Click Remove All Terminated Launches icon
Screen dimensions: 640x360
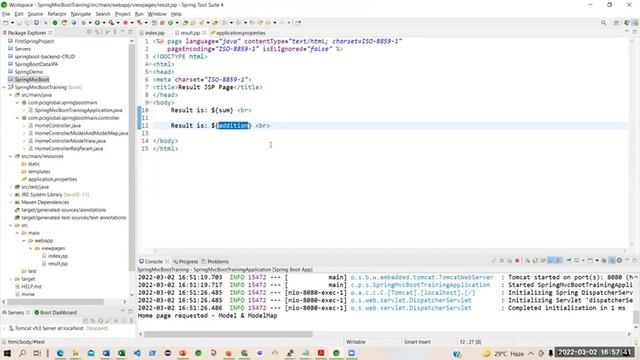509,260
